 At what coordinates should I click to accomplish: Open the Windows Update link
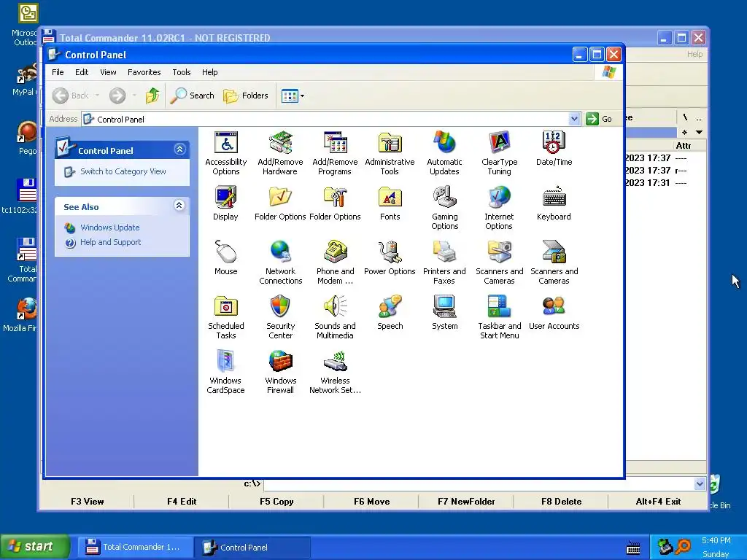(110, 227)
